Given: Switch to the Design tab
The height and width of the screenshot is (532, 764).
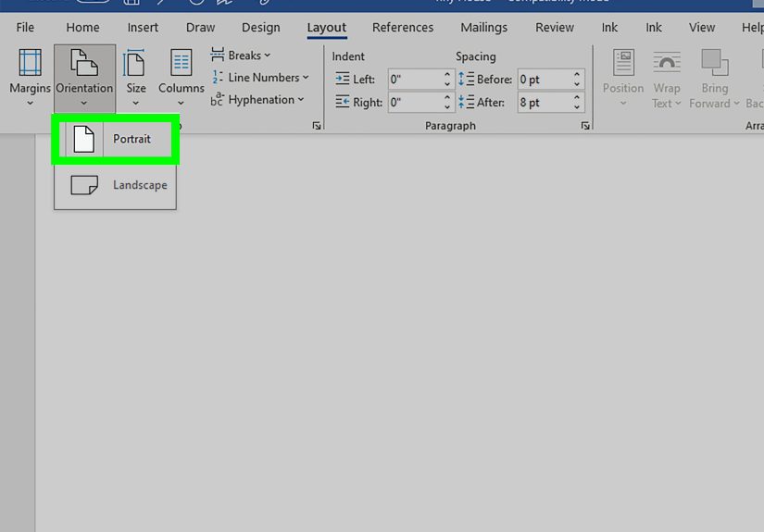Looking at the screenshot, I should click(x=260, y=27).
